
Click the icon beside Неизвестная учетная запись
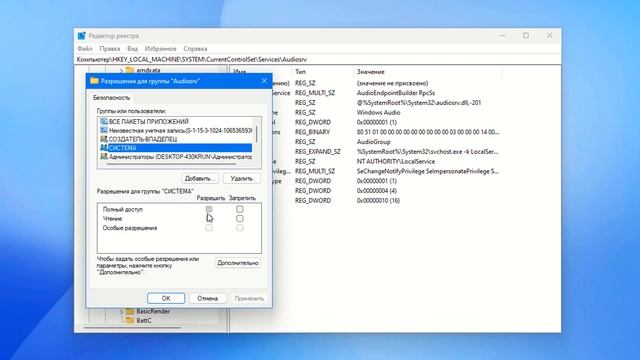pyautogui.click(x=104, y=130)
